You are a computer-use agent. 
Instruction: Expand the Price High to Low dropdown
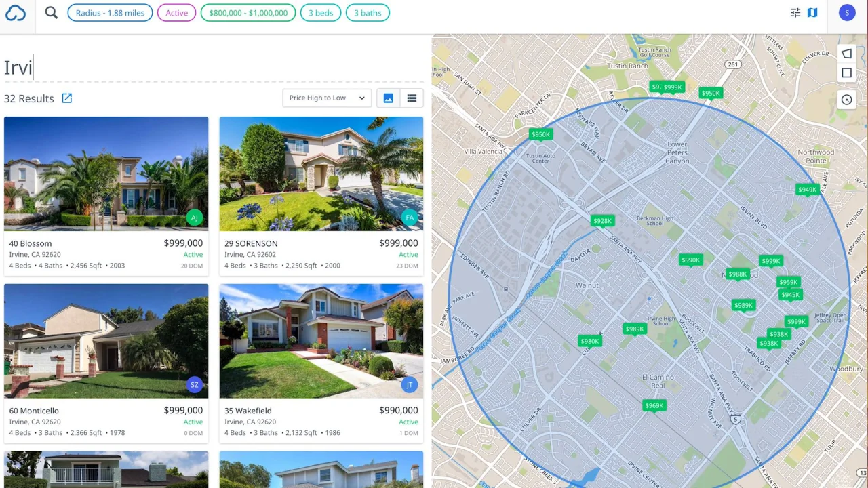(x=327, y=98)
